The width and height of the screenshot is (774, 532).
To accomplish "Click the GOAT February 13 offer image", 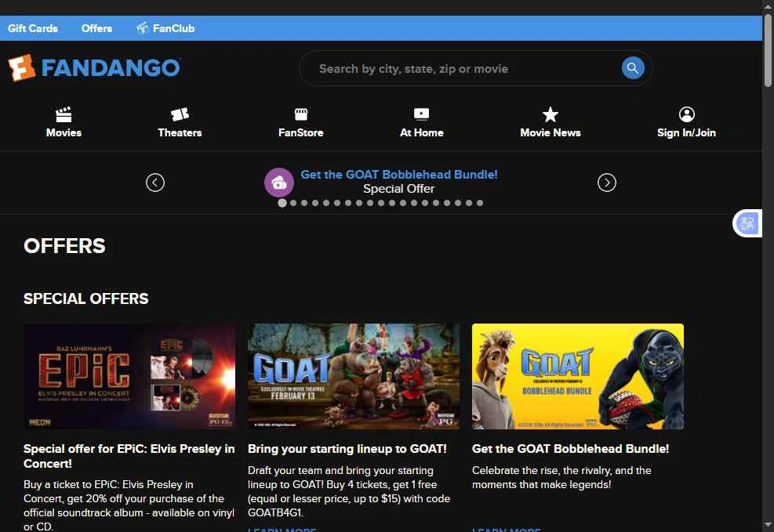I will [354, 376].
